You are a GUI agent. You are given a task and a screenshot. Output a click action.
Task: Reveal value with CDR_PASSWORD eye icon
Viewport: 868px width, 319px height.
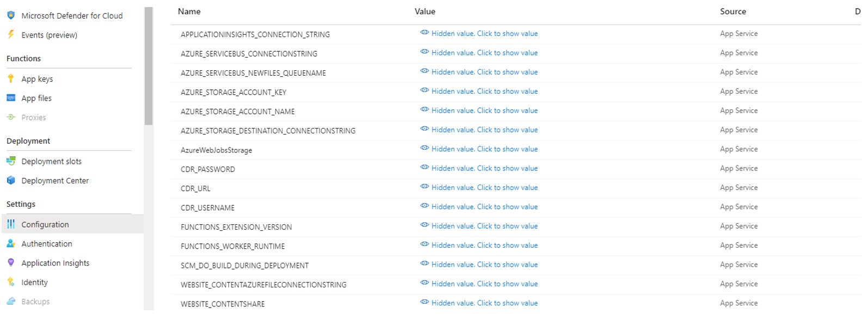pos(424,168)
